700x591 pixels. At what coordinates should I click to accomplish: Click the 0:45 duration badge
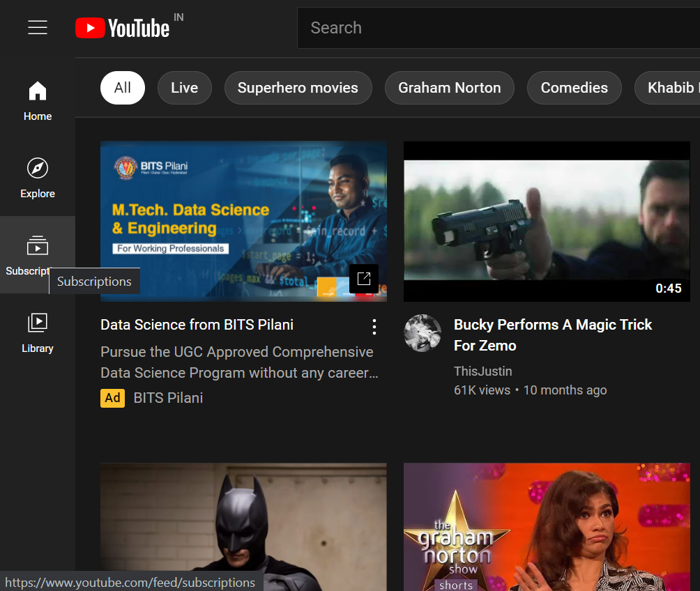669,289
